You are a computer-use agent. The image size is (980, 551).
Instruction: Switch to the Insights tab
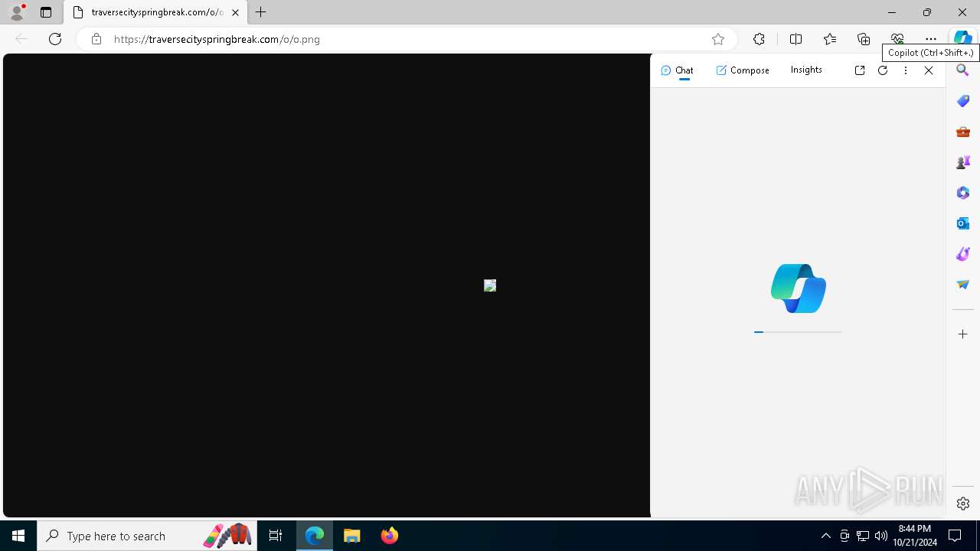click(x=806, y=70)
